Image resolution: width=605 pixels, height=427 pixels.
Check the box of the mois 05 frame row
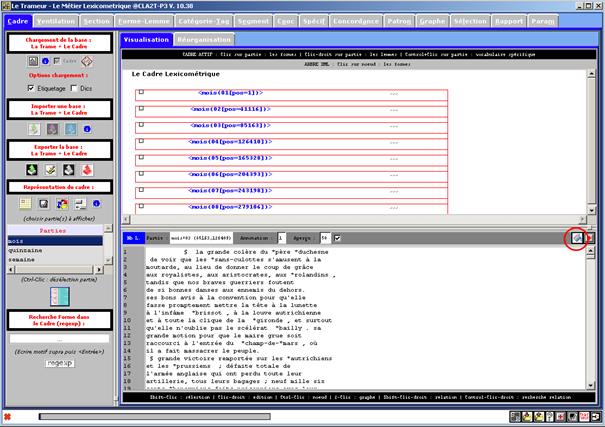pyautogui.click(x=141, y=157)
